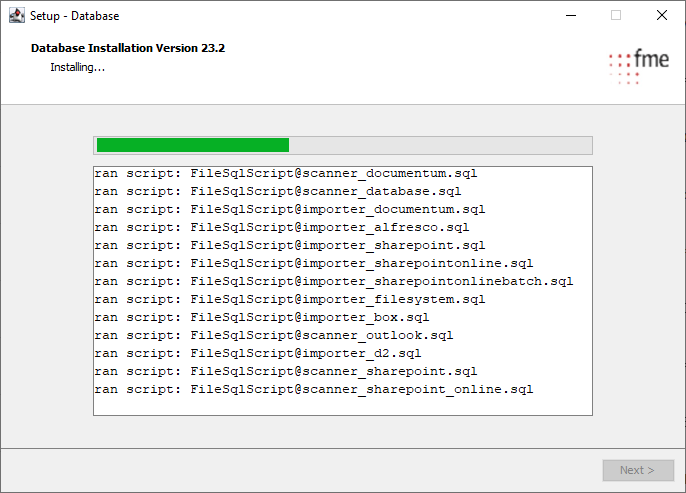Maximize the Setup window
This screenshot has height=493, width=686.
pos(616,15)
